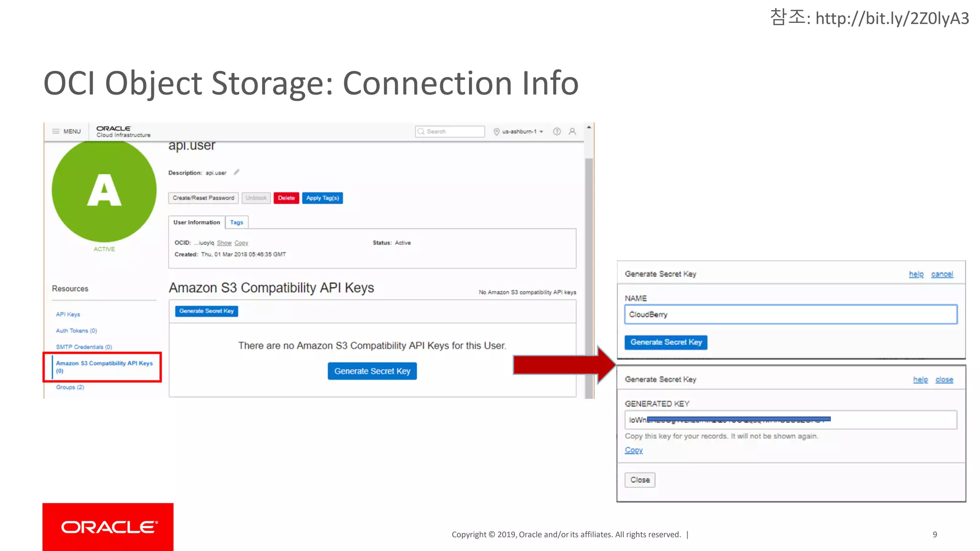Viewport: 980px width, 551px height.
Task: Click the close link in generated key dialog
Action: (x=944, y=379)
